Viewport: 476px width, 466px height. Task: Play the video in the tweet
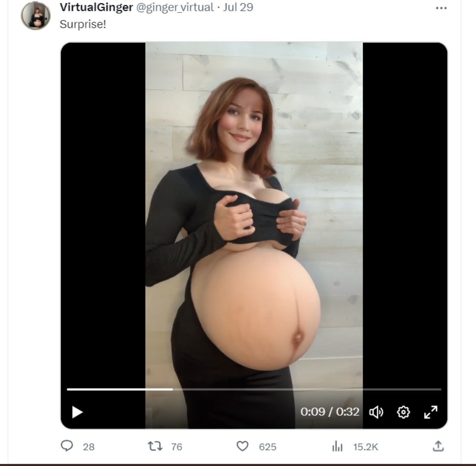77,412
